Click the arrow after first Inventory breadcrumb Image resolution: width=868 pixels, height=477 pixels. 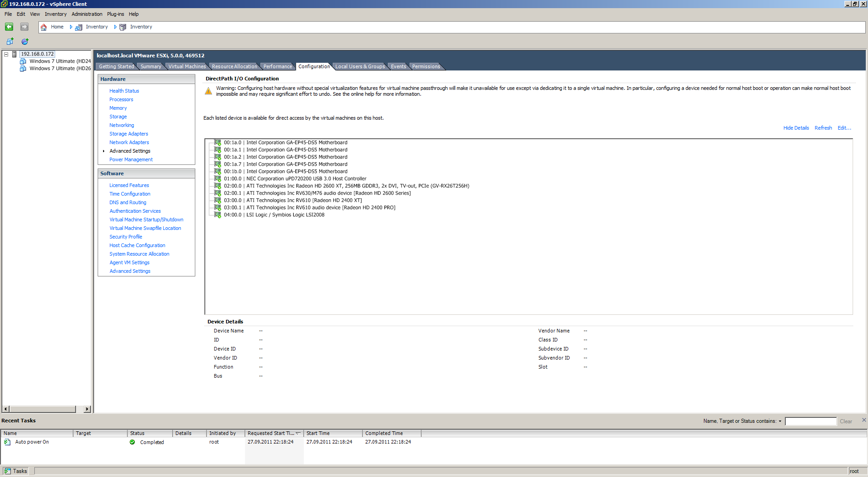115,27
